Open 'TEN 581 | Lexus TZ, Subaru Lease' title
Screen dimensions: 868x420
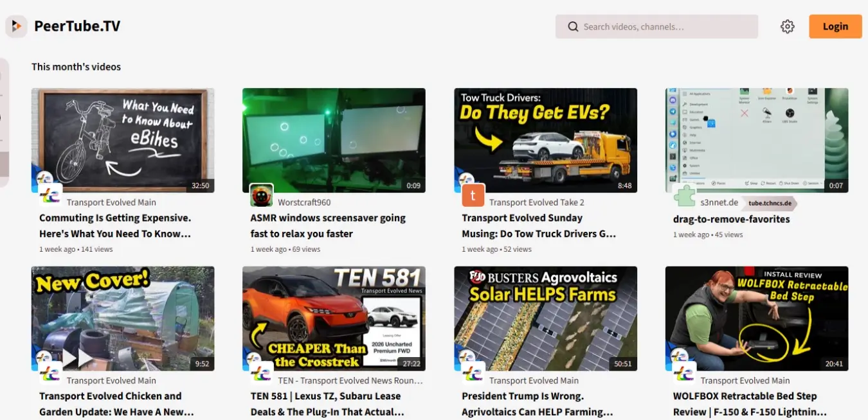click(x=327, y=404)
